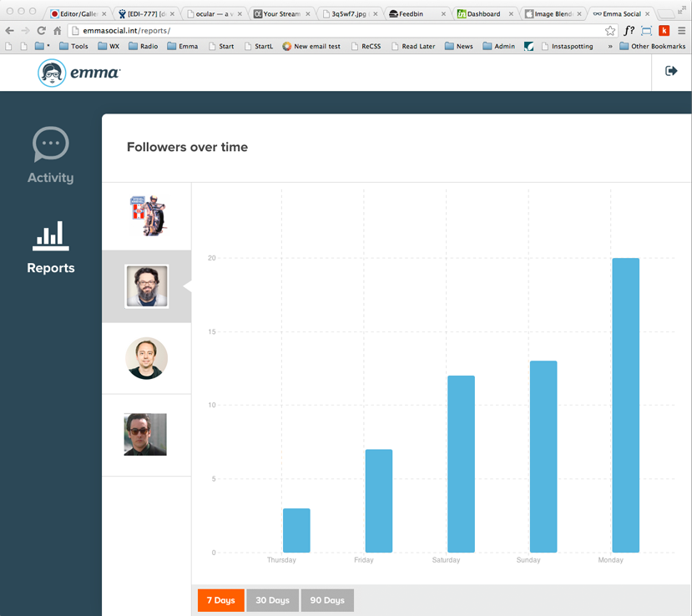Select the 7 Days range
This screenshot has width=692, height=616.
click(x=220, y=600)
